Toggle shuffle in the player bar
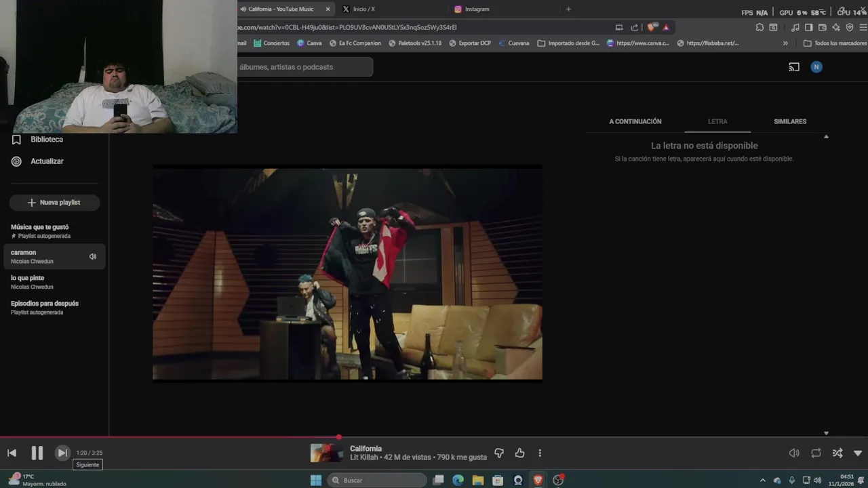Screen dimensions: 868x488 tap(837, 453)
